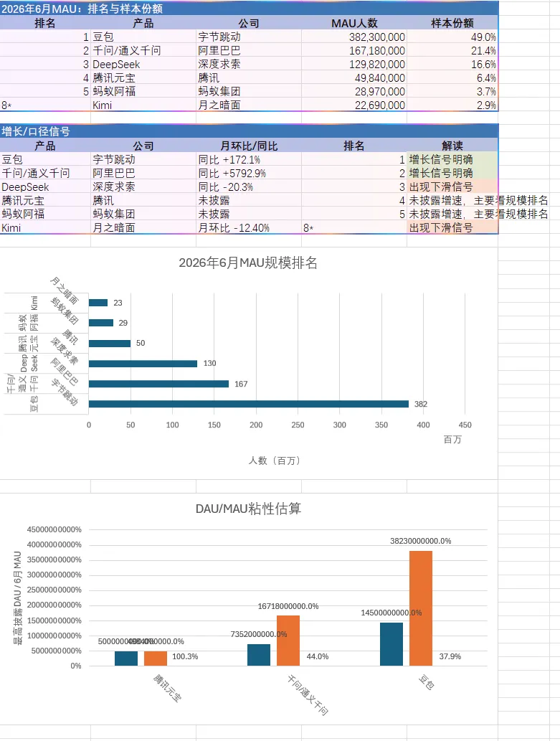The width and height of the screenshot is (560, 741).
Task: Select the cell '阿里巴巴' in the ranking table
Action: pyautogui.click(x=249, y=50)
